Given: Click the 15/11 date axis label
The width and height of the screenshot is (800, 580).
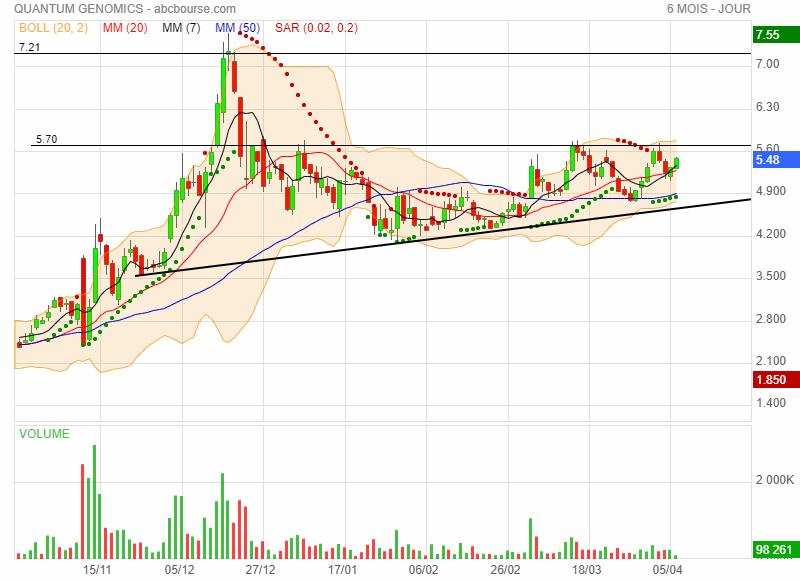Looking at the screenshot, I should point(97,569).
